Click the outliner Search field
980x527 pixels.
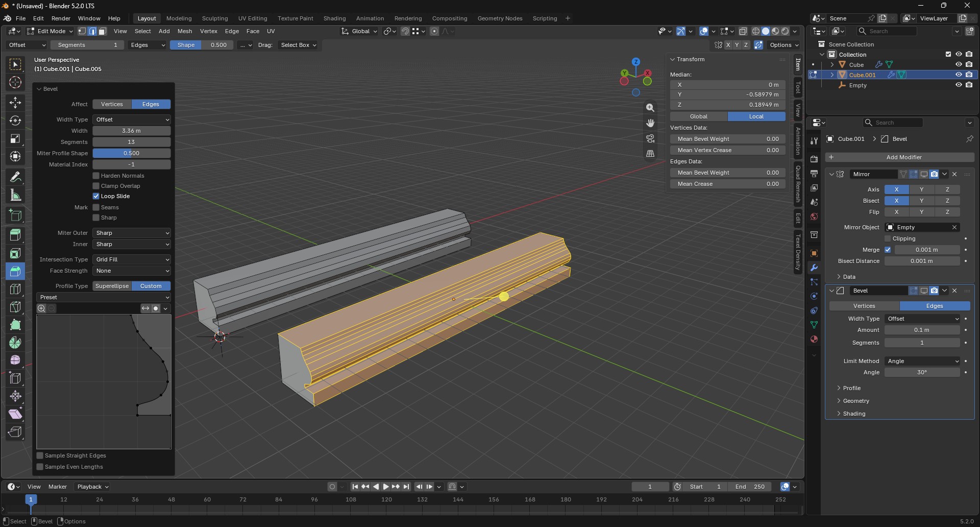tap(887, 31)
